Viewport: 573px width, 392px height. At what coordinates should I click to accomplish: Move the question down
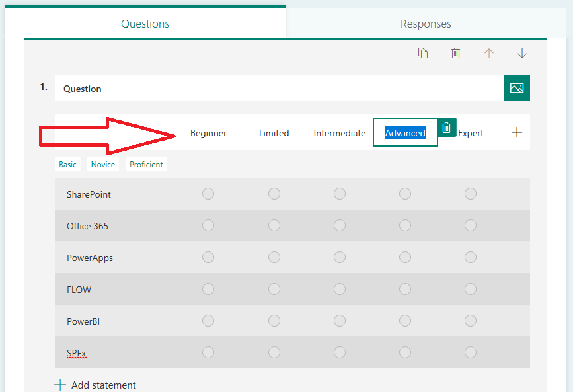coord(522,52)
